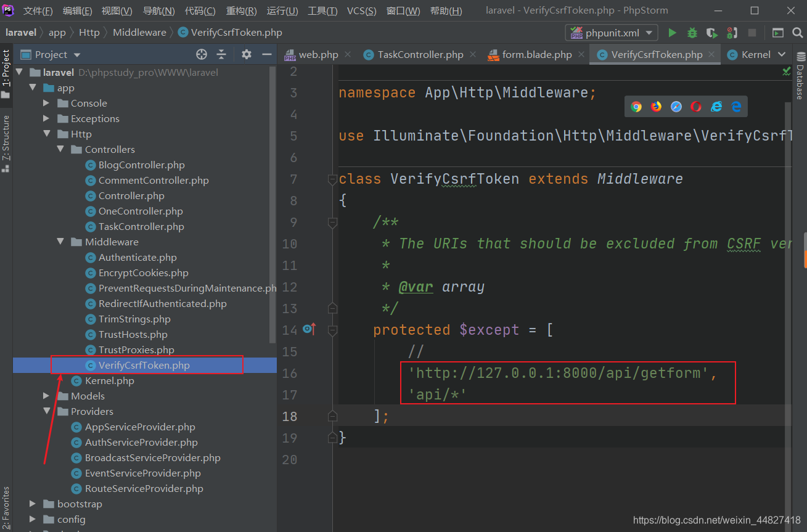Click Http breadcrumb in navigation bar

point(89,33)
